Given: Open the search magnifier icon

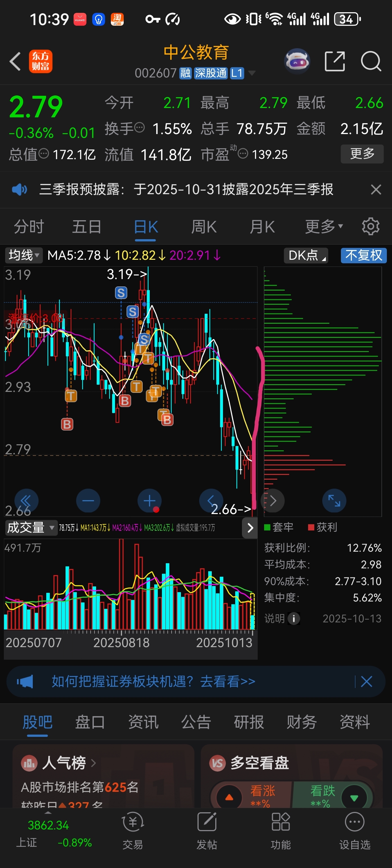Looking at the screenshot, I should [371, 61].
